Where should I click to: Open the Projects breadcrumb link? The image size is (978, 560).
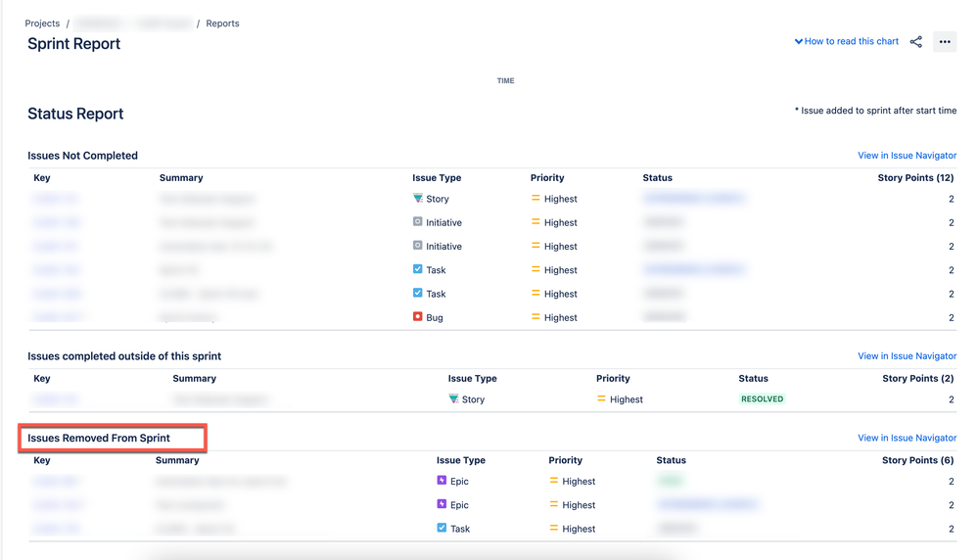42,23
